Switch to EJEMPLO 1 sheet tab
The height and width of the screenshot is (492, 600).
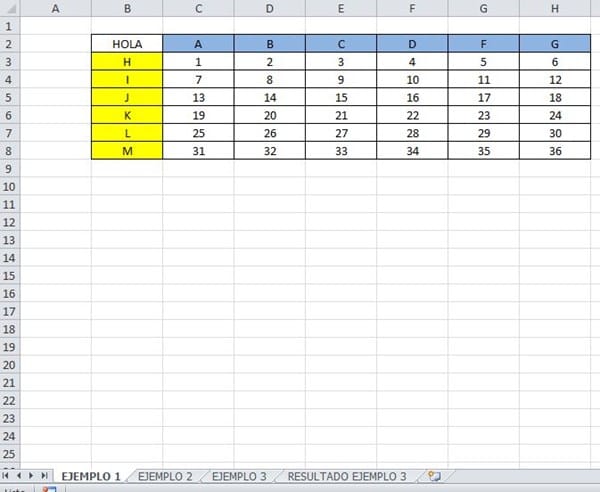91,476
